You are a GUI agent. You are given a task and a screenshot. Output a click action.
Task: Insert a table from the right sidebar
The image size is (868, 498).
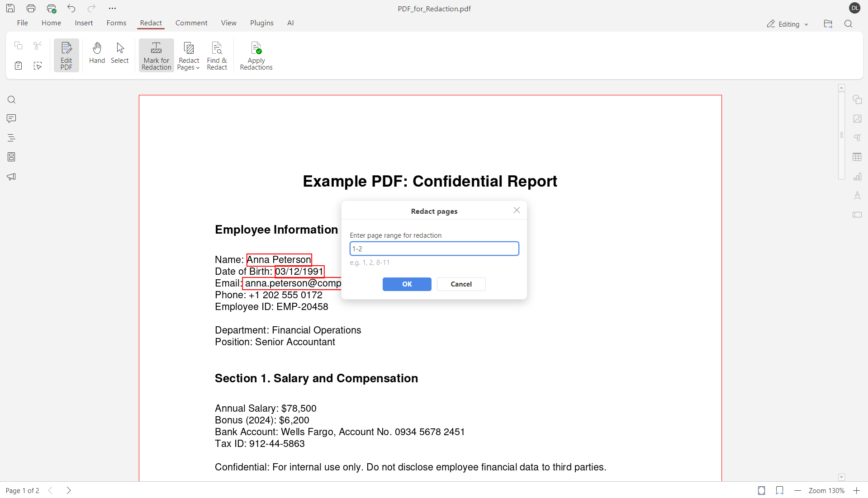[x=858, y=157]
